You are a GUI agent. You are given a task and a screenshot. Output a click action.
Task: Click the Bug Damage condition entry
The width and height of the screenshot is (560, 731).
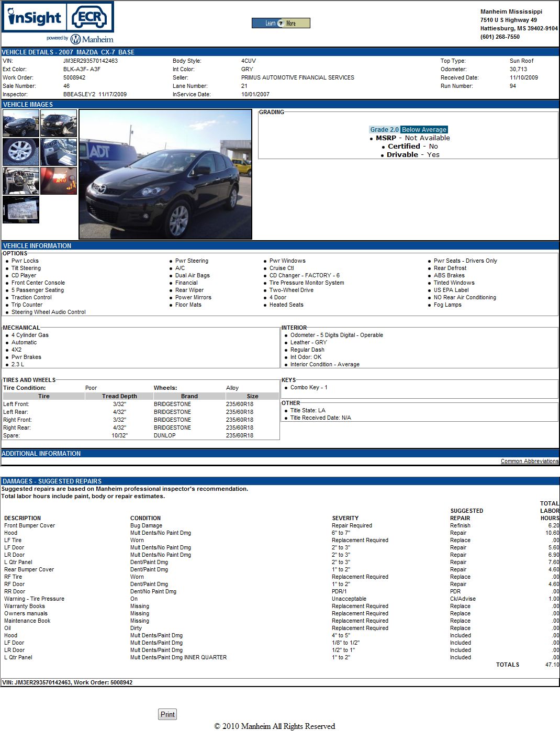click(146, 525)
